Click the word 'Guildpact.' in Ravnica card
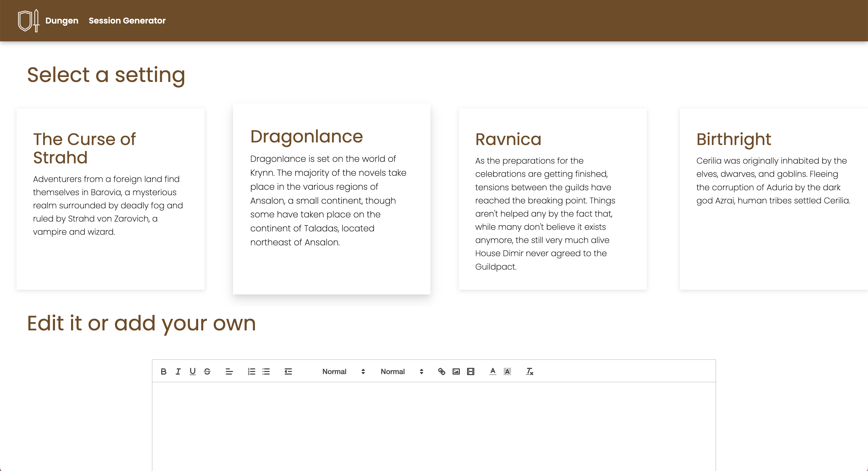This screenshot has height=471, width=868. coord(496,267)
